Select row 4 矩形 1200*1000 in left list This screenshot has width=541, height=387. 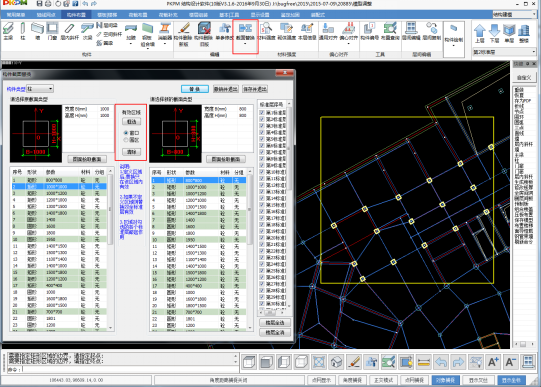tap(59, 200)
